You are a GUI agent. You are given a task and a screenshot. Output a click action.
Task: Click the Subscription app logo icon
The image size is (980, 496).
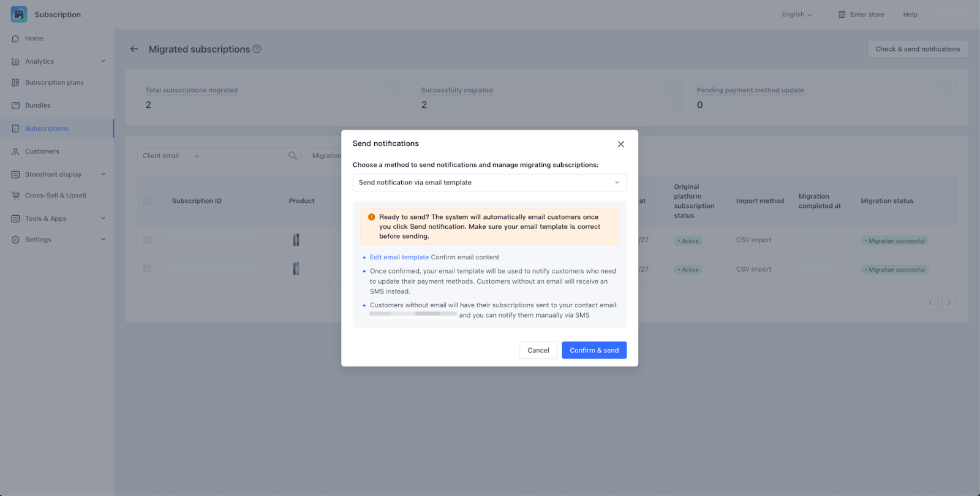coord(19,14)
